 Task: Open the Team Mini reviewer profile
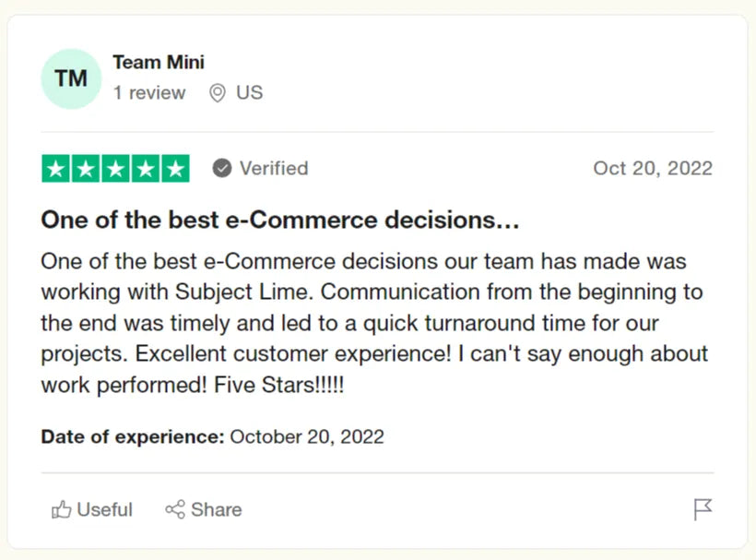pos(158,63)
